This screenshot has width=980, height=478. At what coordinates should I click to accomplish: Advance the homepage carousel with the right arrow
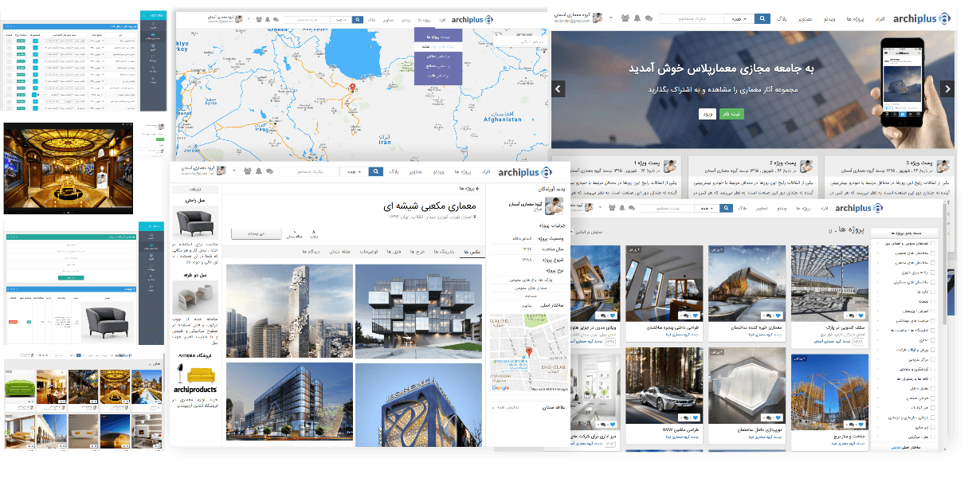[947, 88]
